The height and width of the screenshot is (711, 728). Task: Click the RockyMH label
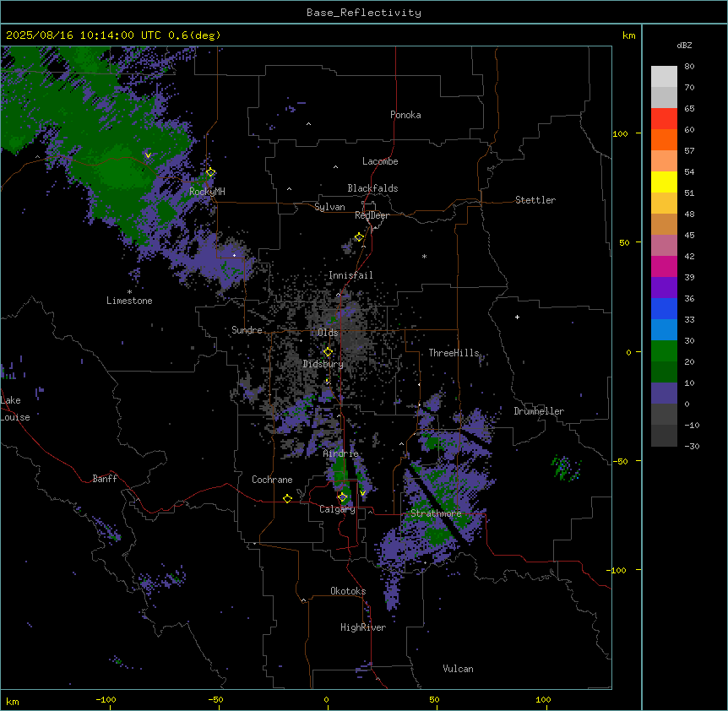click(207, 192)
